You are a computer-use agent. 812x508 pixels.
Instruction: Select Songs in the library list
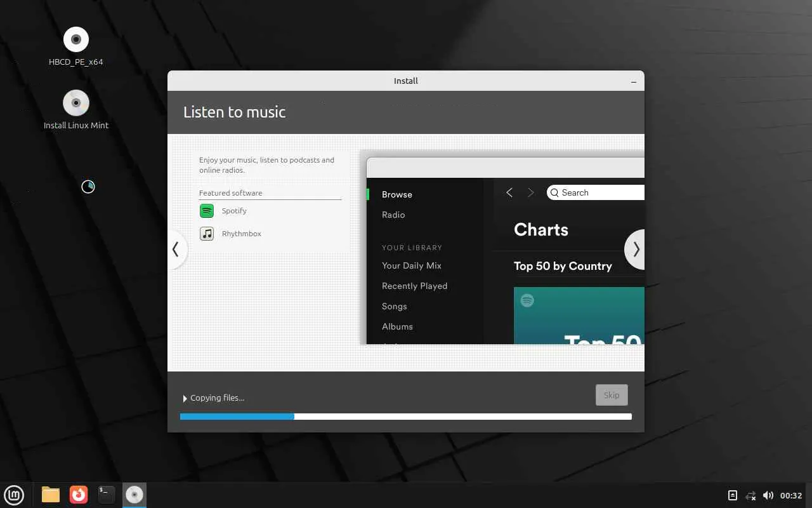pos(395,306)
